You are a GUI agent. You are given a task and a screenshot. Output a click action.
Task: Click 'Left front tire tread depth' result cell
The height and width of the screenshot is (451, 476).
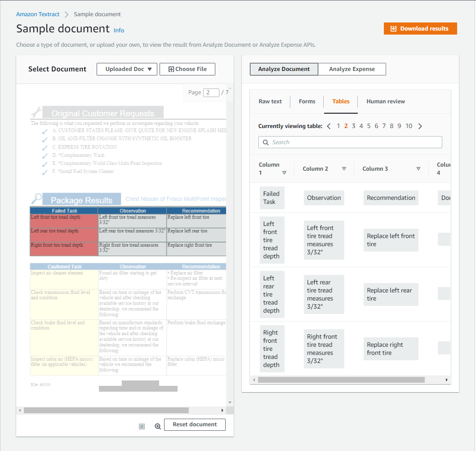272,240
